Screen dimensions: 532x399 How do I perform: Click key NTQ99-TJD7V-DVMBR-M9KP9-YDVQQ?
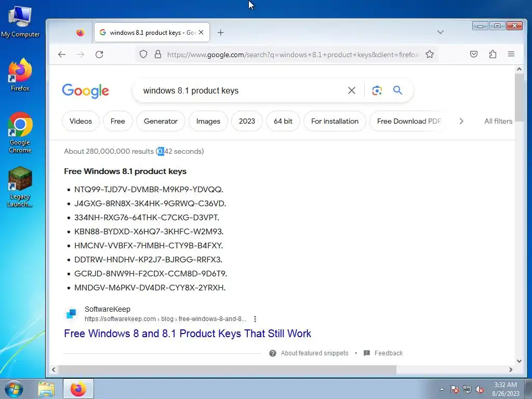click(149, 189)
